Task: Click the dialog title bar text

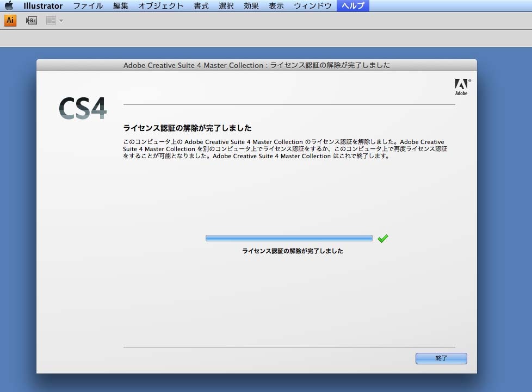Action: (x=257, y=65)
